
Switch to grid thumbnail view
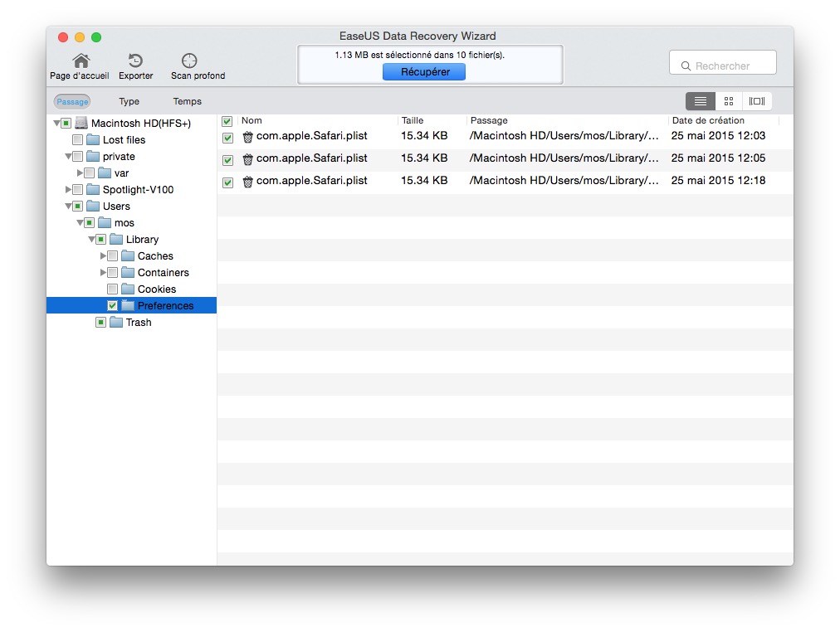[729, 101]
